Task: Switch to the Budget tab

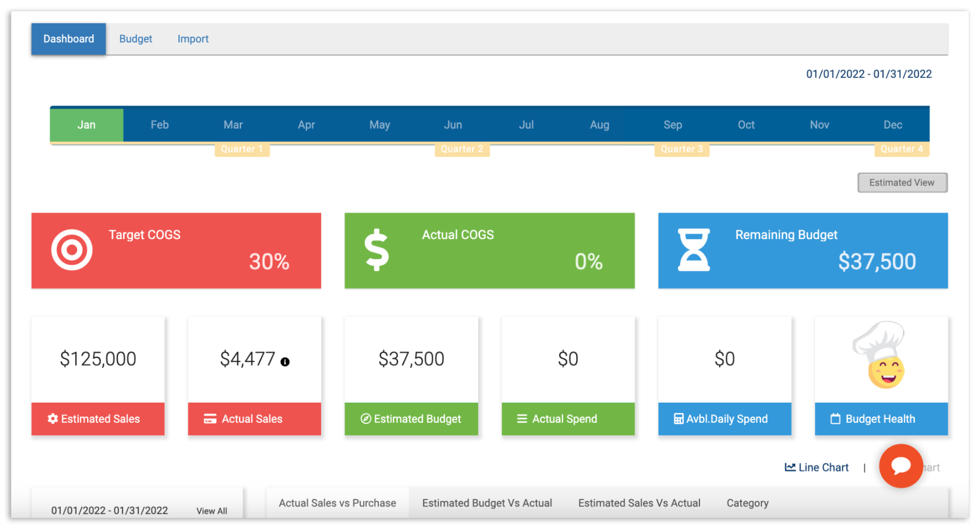Action: coord(135,39)
